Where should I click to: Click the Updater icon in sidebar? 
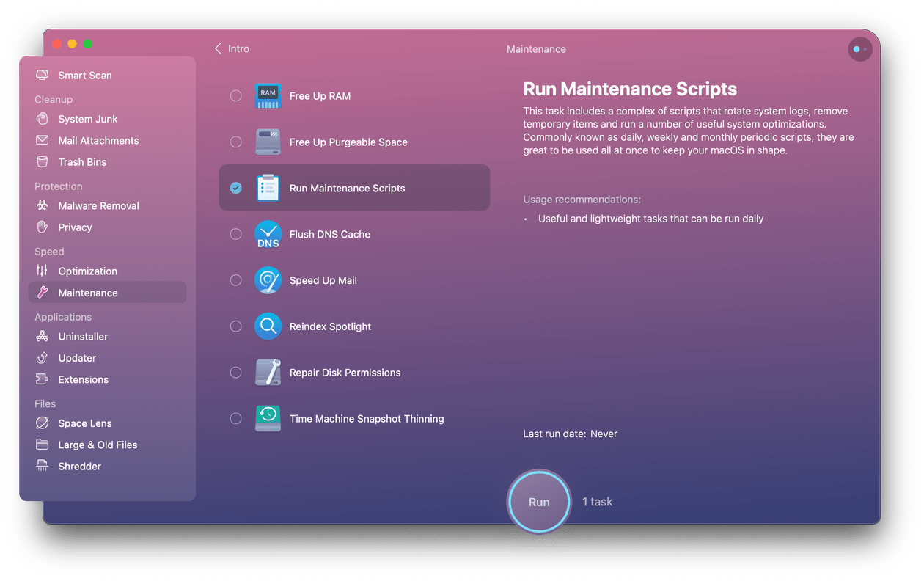pos(43,357)
